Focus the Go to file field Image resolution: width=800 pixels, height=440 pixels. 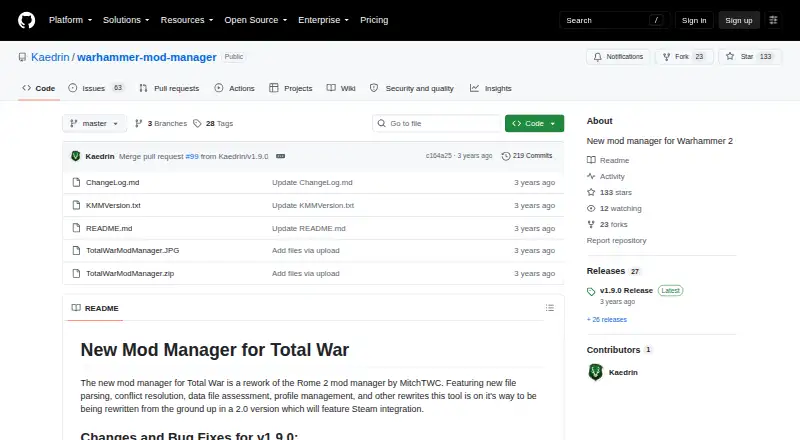(x=436, y=124)
